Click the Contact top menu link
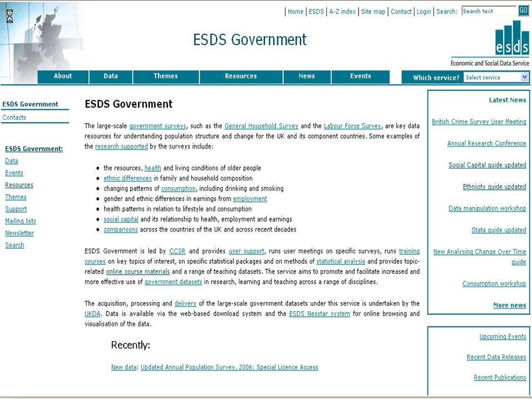This screenshot has height=399, width=532. point(401,12)
